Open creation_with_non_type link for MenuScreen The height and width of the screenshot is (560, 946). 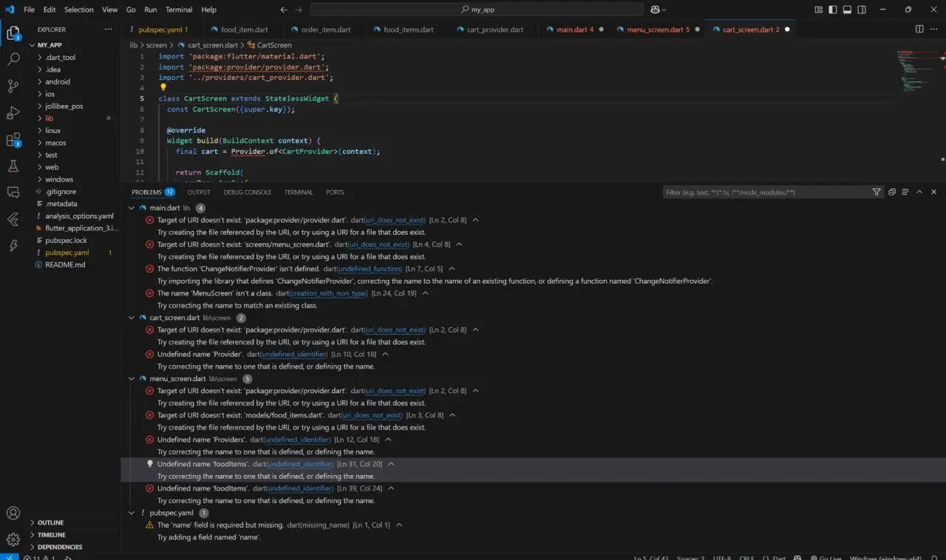(x=330, y=293)
